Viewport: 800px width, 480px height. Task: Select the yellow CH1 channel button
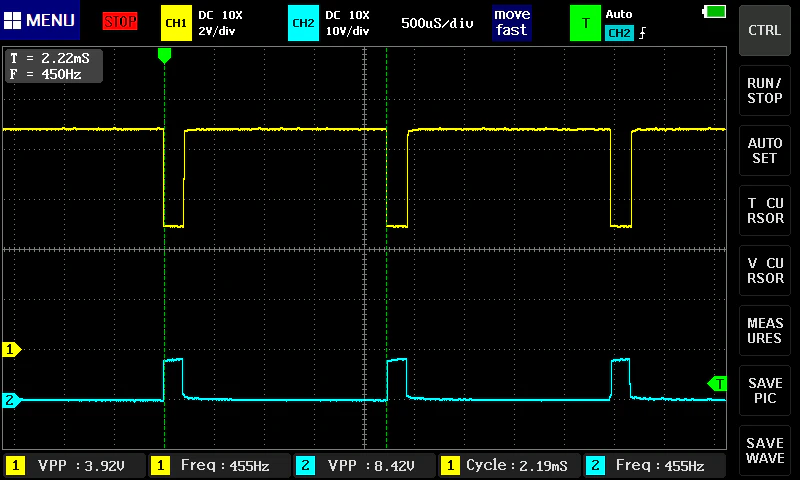click(x=176, y=23)
